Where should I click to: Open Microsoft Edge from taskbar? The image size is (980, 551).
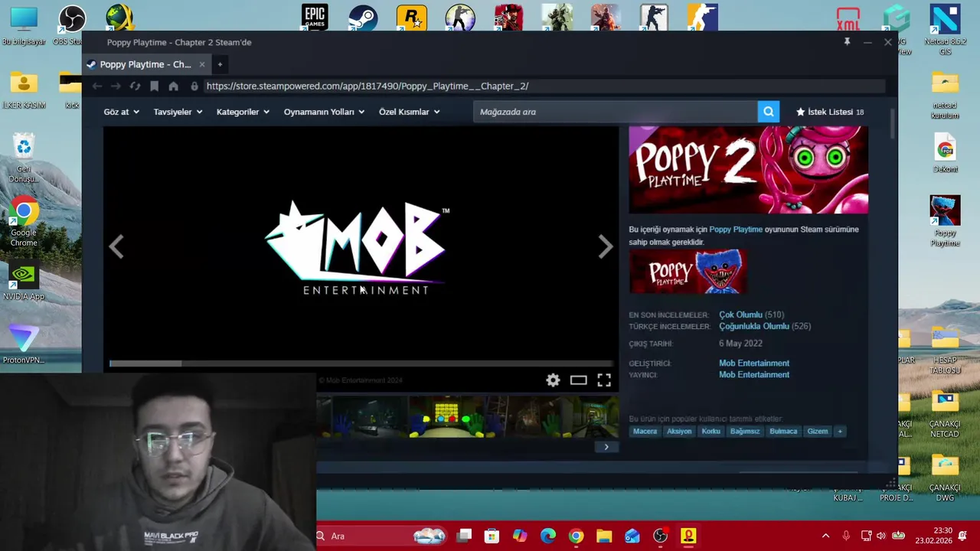pos(548,536)
